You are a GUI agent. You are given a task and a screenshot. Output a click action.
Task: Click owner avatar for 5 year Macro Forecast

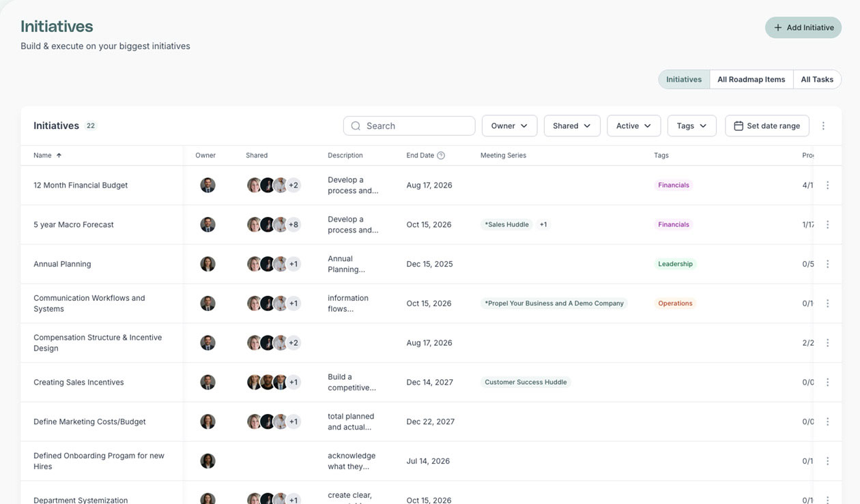pos(207,224)
